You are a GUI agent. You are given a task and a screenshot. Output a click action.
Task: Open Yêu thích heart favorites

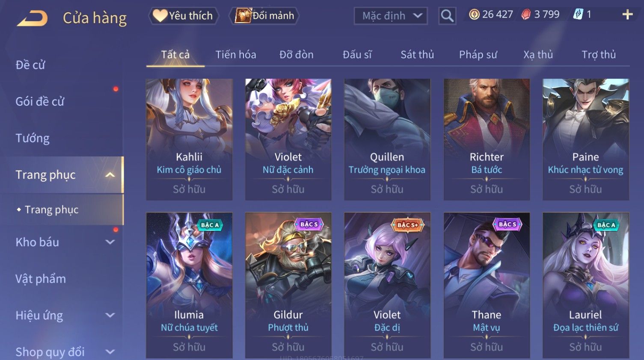[184, 16]
